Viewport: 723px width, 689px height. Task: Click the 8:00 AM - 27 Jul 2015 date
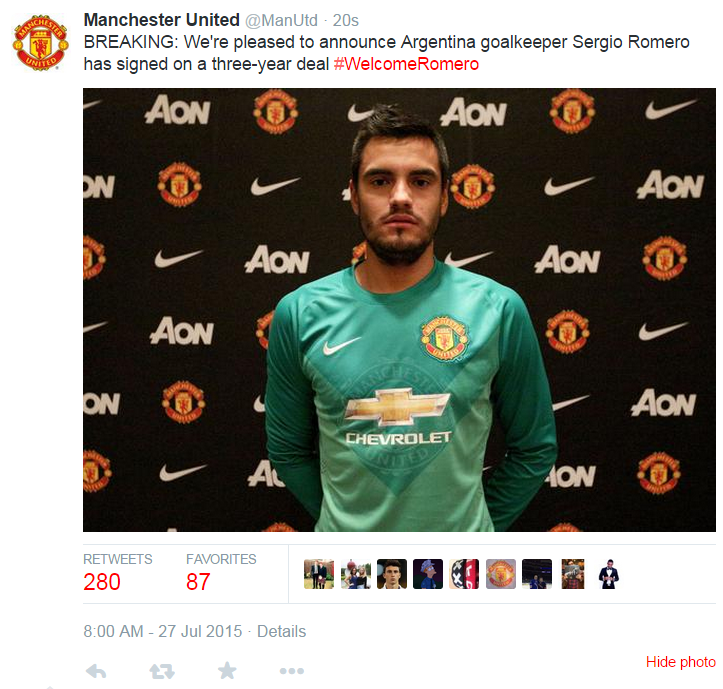tap(162, 631)
